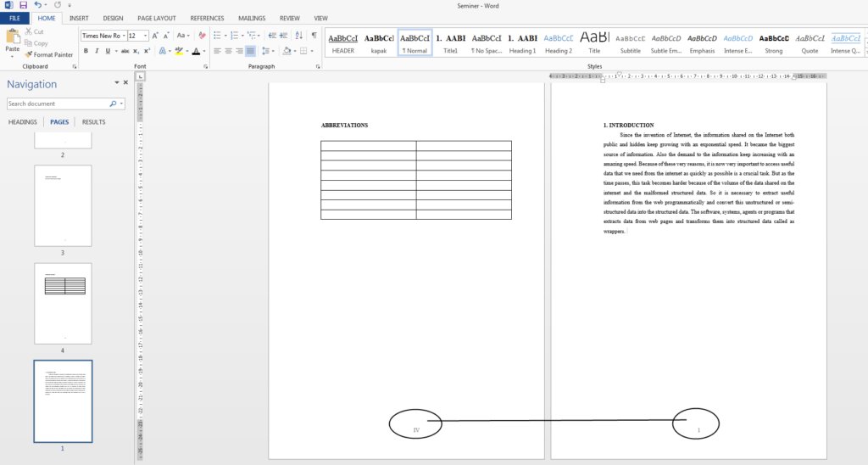The height and width of the screenshot is (465, 868).
Task: Expand the Paste options arrow
Action: coord(12,55)
